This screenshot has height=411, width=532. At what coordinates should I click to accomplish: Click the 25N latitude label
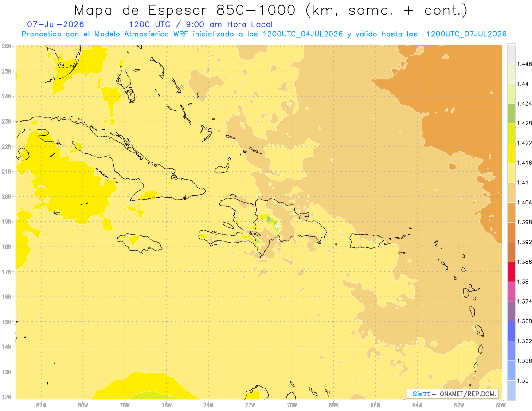[7, 71]
